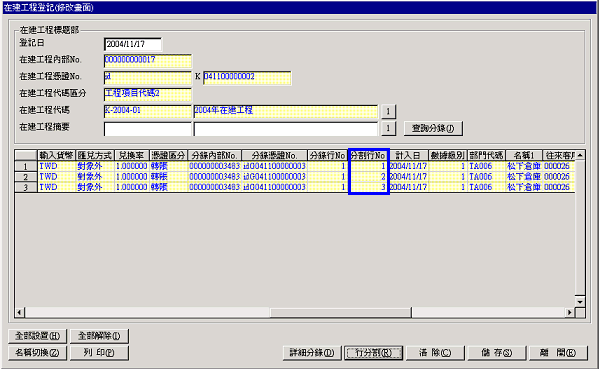Click horizontal scrollbar left arrow

coord(20,312)
